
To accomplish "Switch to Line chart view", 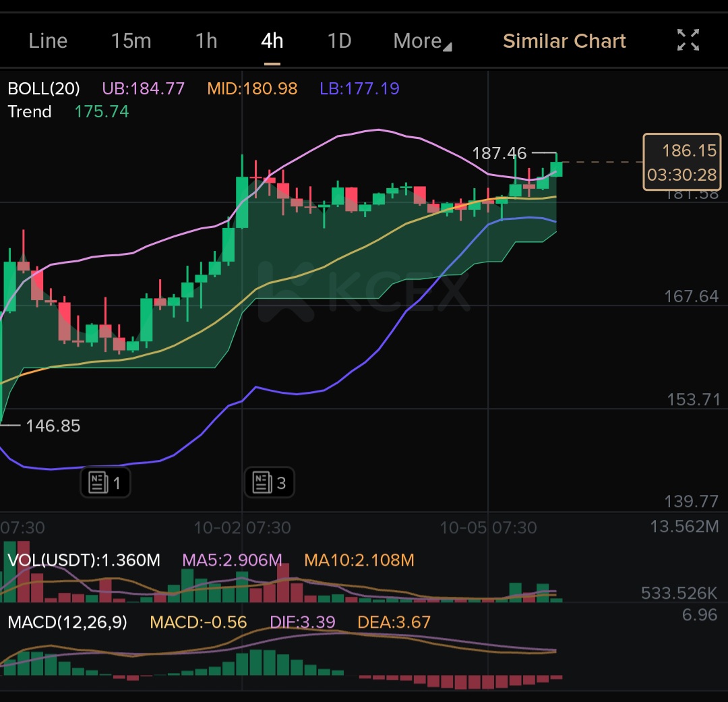I will click(48, 41).
